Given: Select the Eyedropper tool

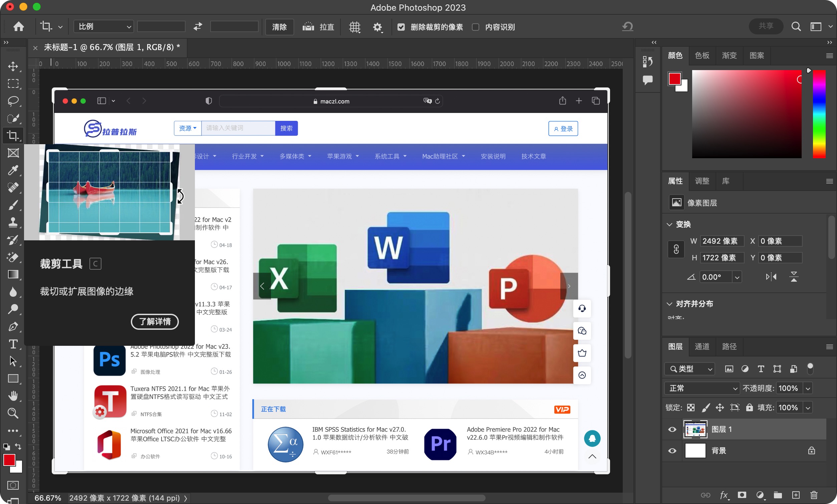Looking at the screenshot, I should click(13, 170).
